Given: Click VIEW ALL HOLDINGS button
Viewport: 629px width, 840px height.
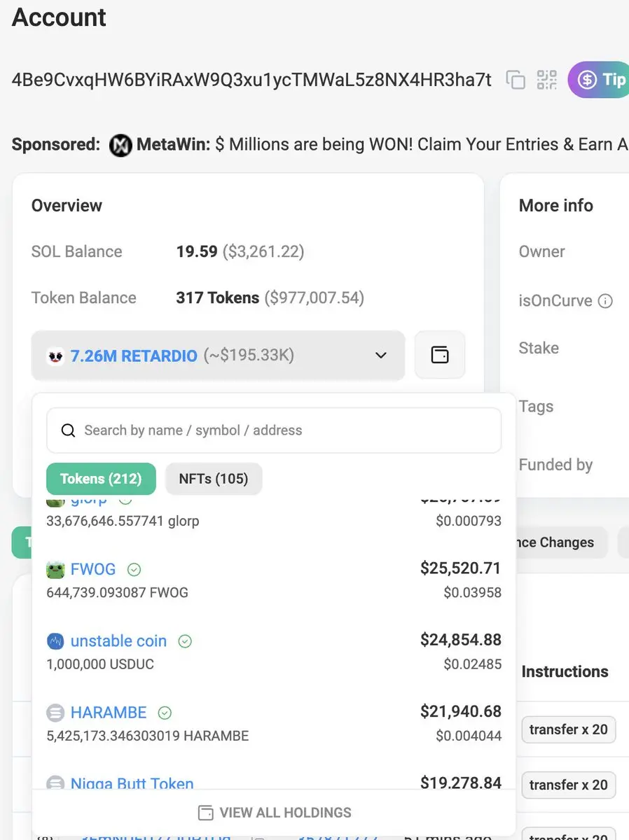Looking at the screenshot, I should tap(274, 813).
